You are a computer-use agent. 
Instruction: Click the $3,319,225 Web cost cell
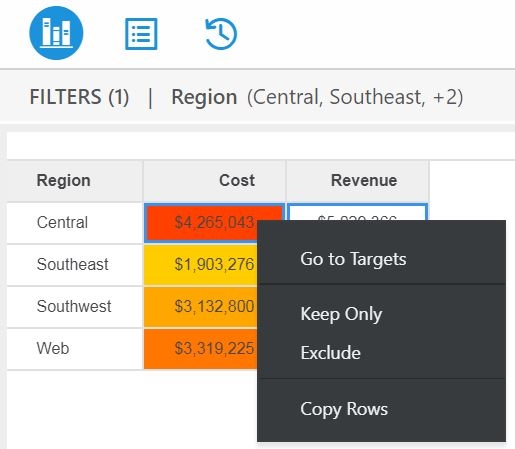(201, 348)
